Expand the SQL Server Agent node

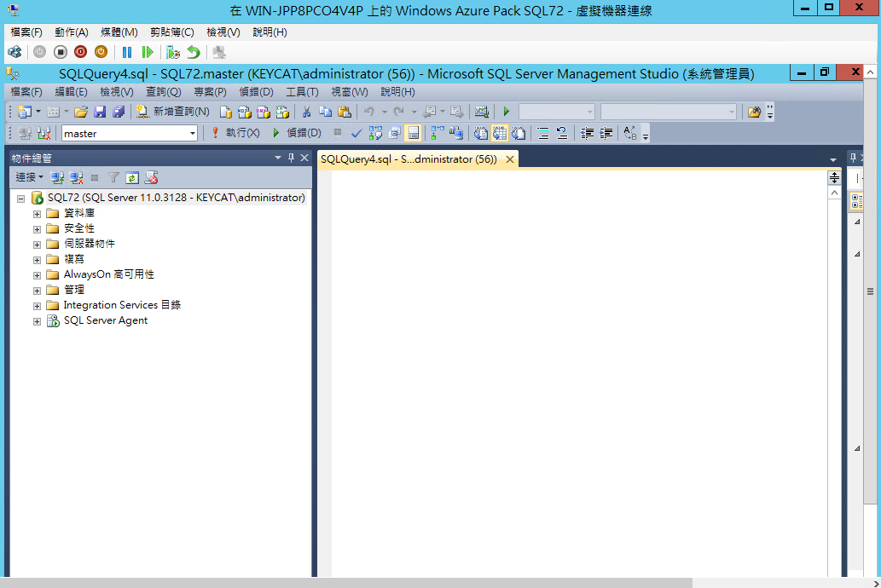(37, 322)
